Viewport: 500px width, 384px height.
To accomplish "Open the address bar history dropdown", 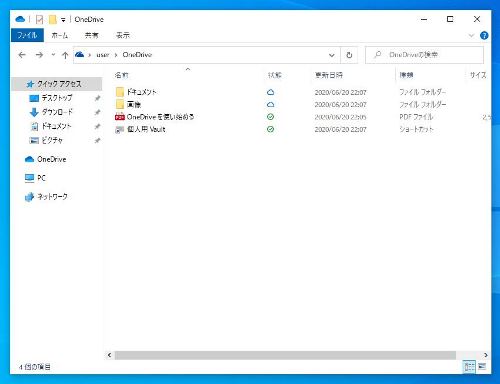I will 332,55.
